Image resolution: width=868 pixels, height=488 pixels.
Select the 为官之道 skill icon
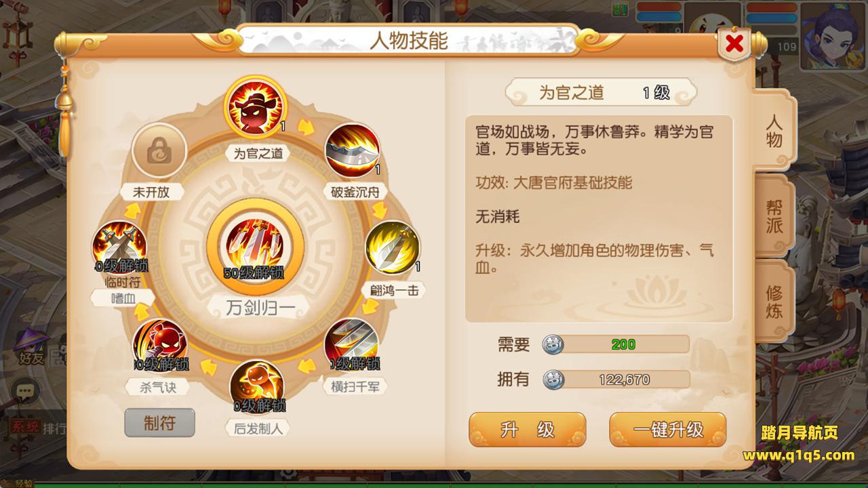255,108
